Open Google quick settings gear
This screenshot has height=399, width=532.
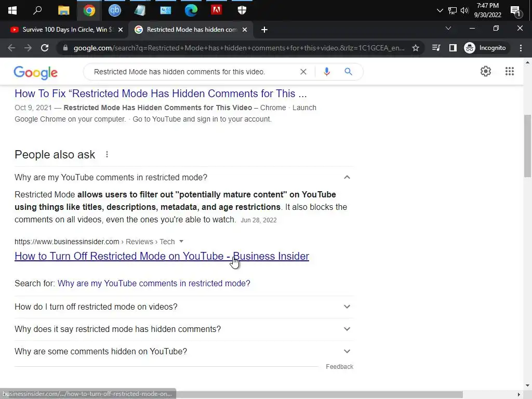click(486, 71)
